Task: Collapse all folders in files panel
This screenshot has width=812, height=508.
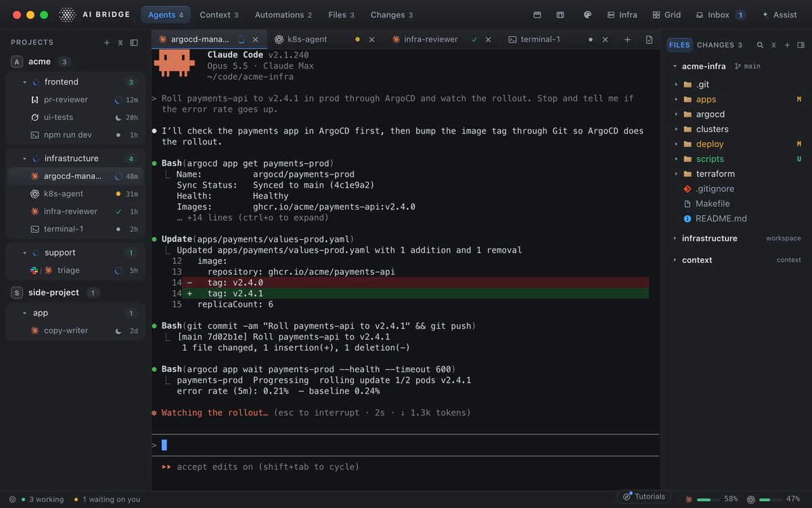Action: pos(773,45)
